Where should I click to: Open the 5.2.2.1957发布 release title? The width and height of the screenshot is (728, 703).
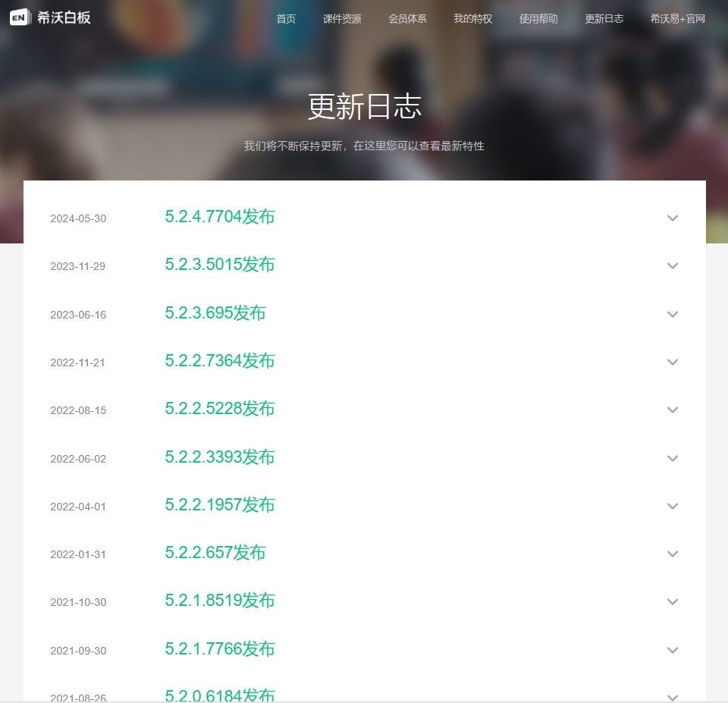click(220, 505)
